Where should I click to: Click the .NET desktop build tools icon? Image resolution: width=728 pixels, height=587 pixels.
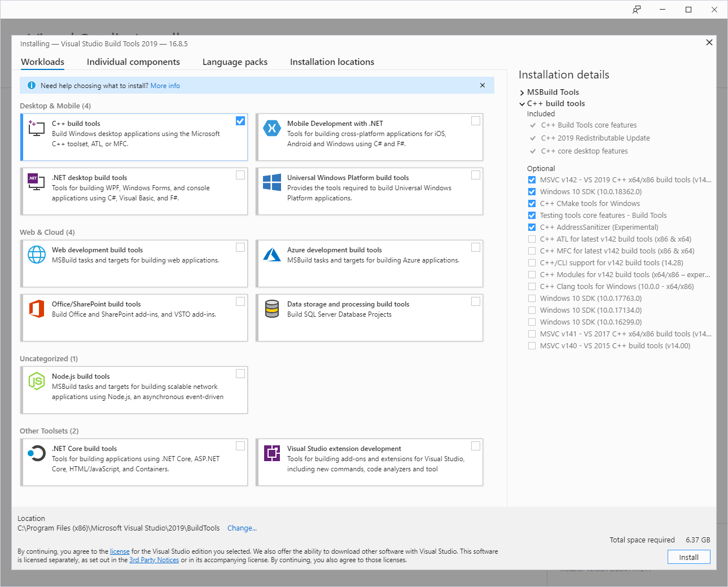36,182
